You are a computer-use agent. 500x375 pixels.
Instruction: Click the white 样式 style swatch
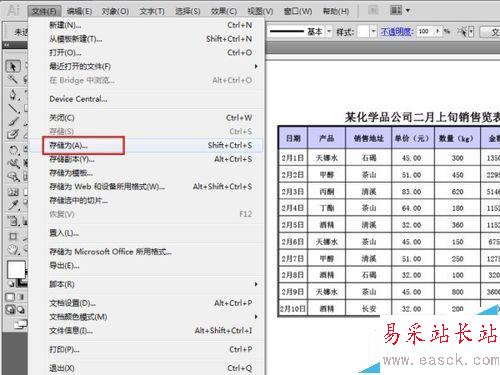coord(363,32)
